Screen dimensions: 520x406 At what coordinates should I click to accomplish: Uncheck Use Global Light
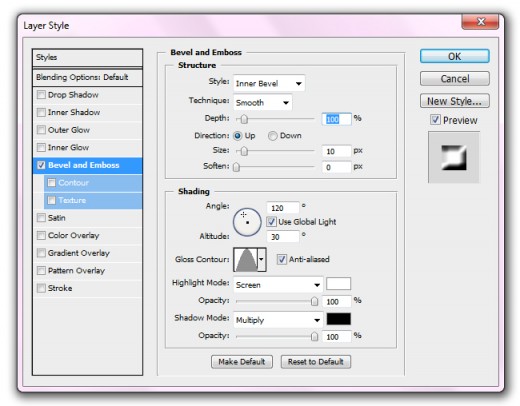tap(271, 222)
